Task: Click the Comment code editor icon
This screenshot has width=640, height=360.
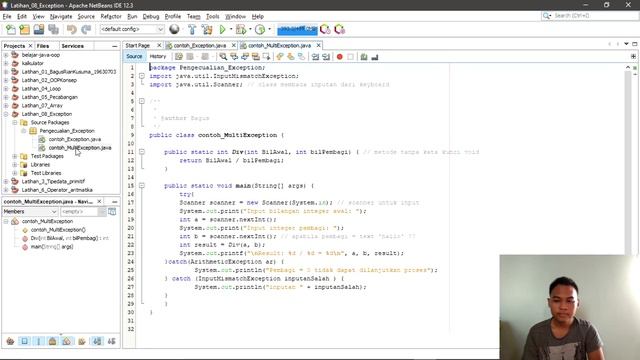Action: tap(364, 57)
